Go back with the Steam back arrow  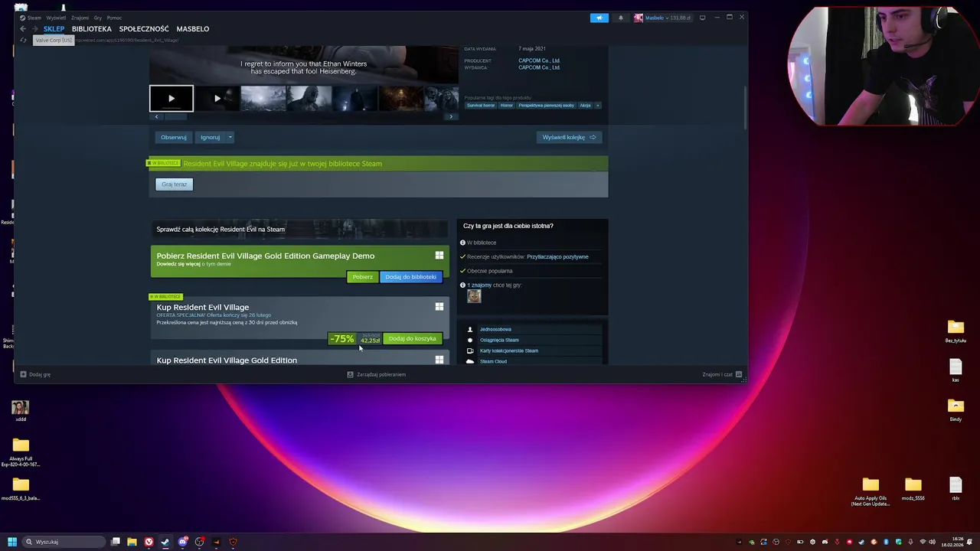[x=23, y=29]
